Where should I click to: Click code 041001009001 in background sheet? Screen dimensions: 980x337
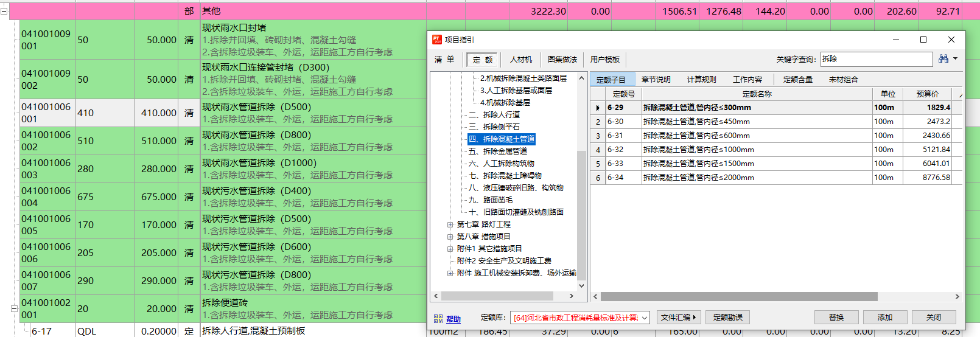(x=46, y=40)
